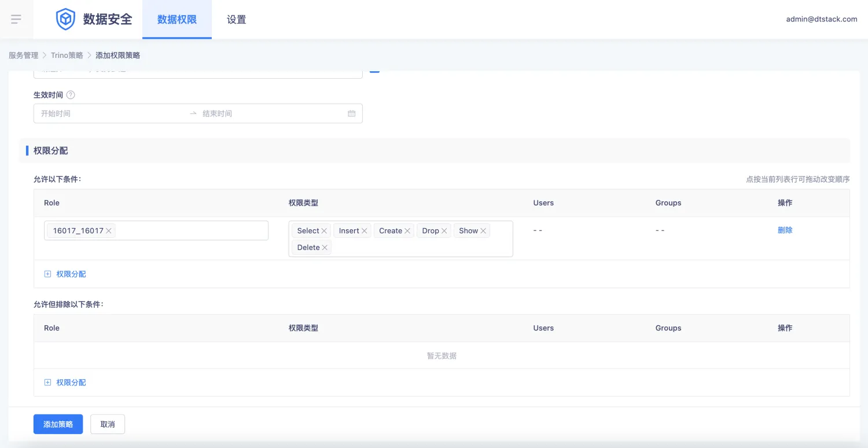Remove the 16017_16017 role tag

[109, 231]
